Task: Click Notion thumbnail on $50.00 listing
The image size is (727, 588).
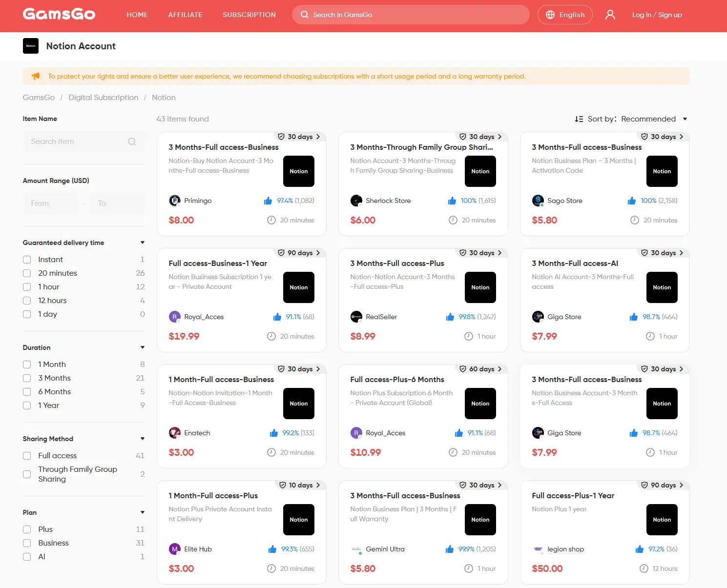Action: click(x=662, y=520)
